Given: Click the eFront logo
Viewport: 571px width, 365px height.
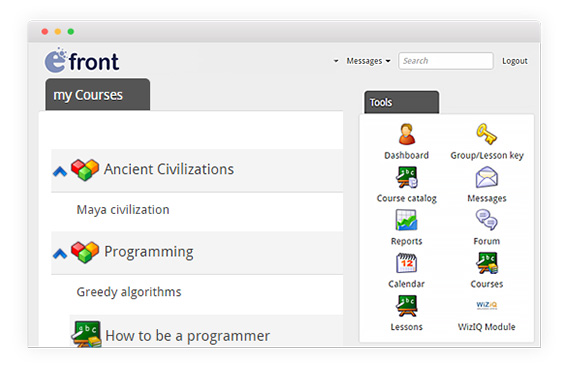Looking at the screenshot, I should pyautogui.click(x=82, y=60).
